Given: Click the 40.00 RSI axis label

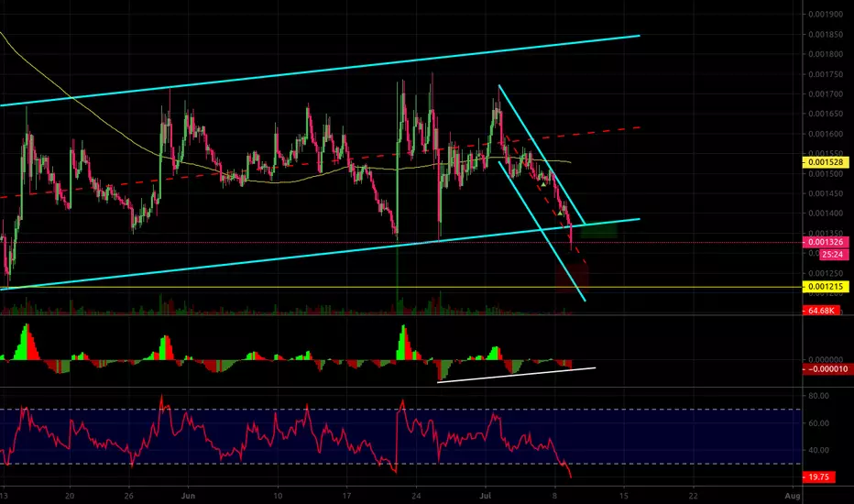Looking at the screenshot, I should [x=818, y=451].
